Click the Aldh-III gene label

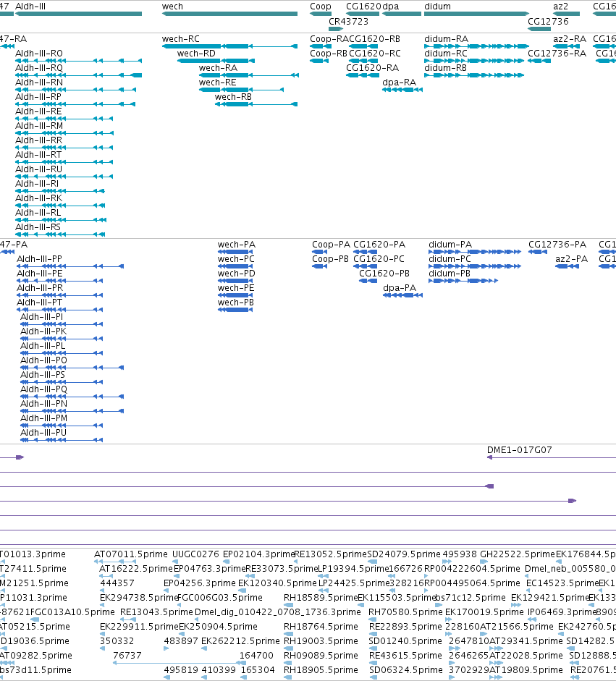(x=30, y=7)
